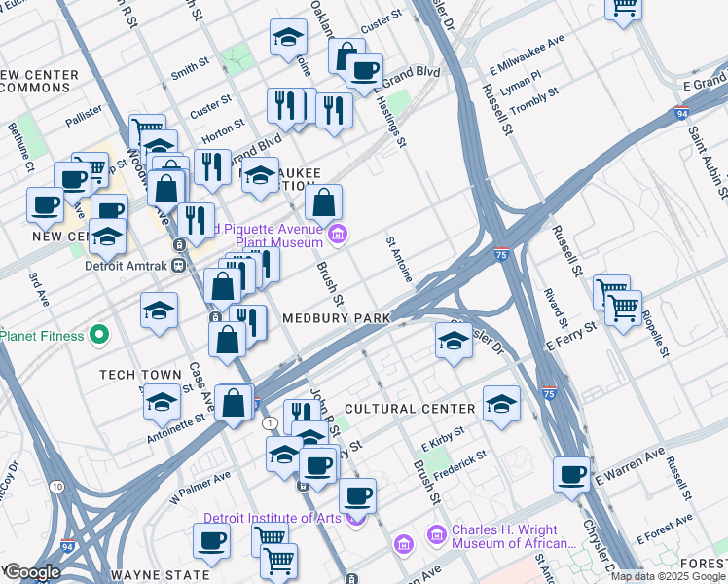Open the coffee cup marker below John R St restaurant

[x=317, y=466]
